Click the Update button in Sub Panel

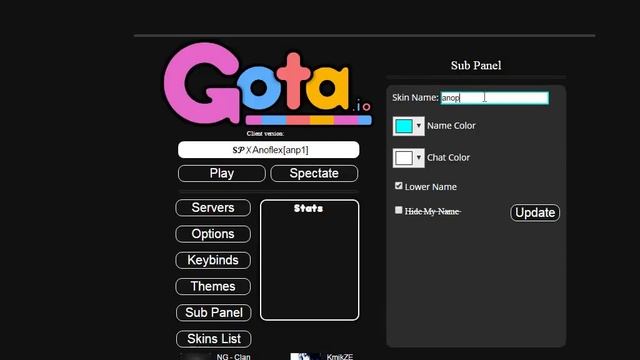535,213
